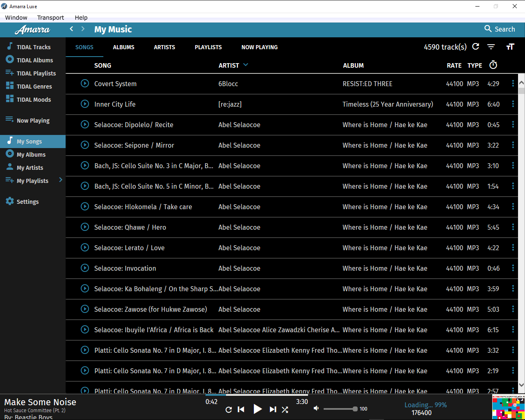
Task: Skip to next track
Action: pos(273,409)
